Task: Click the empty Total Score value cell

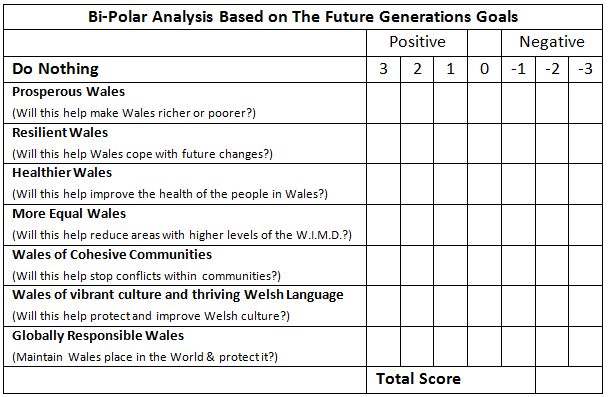Action: click(569, 380)
